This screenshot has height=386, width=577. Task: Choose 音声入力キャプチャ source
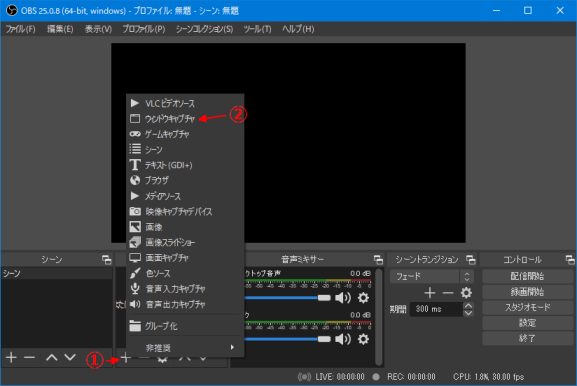[x=185, y=289]
